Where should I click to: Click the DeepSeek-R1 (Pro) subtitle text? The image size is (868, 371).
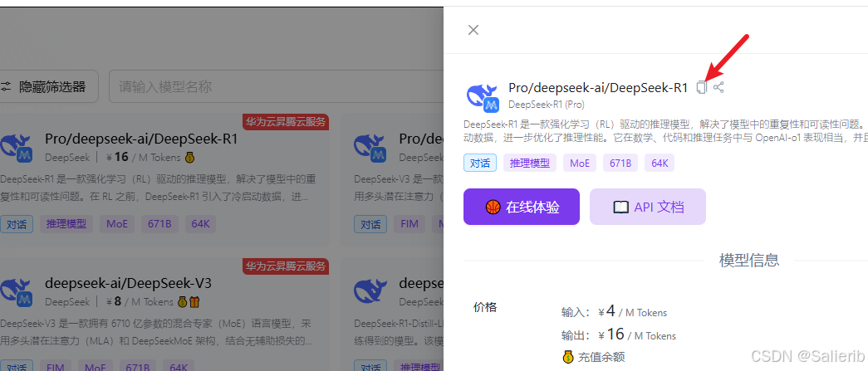[x=547, y=104]
